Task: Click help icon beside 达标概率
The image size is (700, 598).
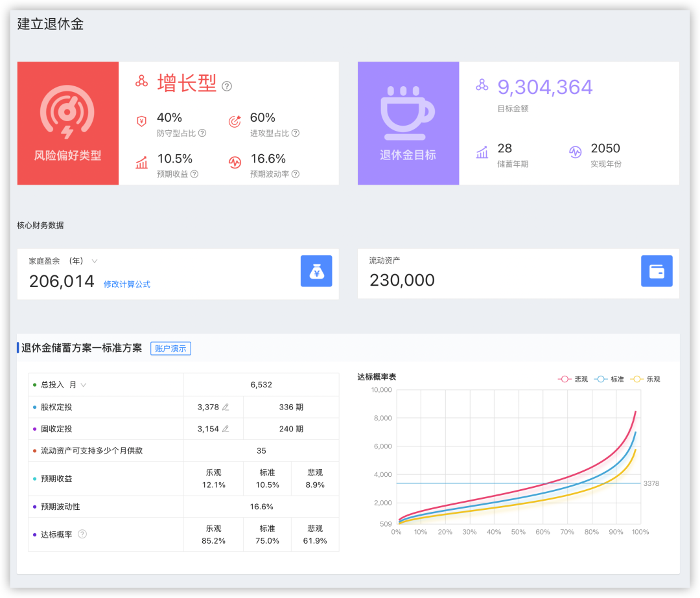Action: [82, 535]
